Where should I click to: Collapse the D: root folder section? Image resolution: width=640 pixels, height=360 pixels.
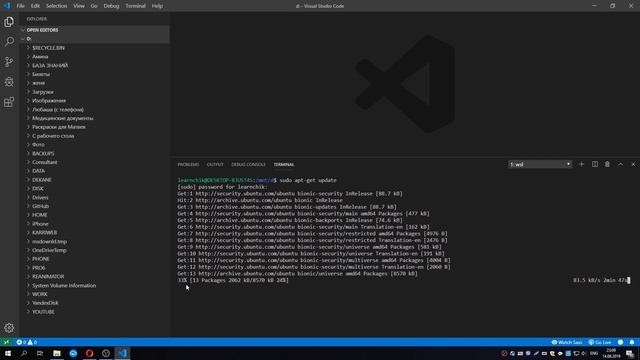click(95, 39)
